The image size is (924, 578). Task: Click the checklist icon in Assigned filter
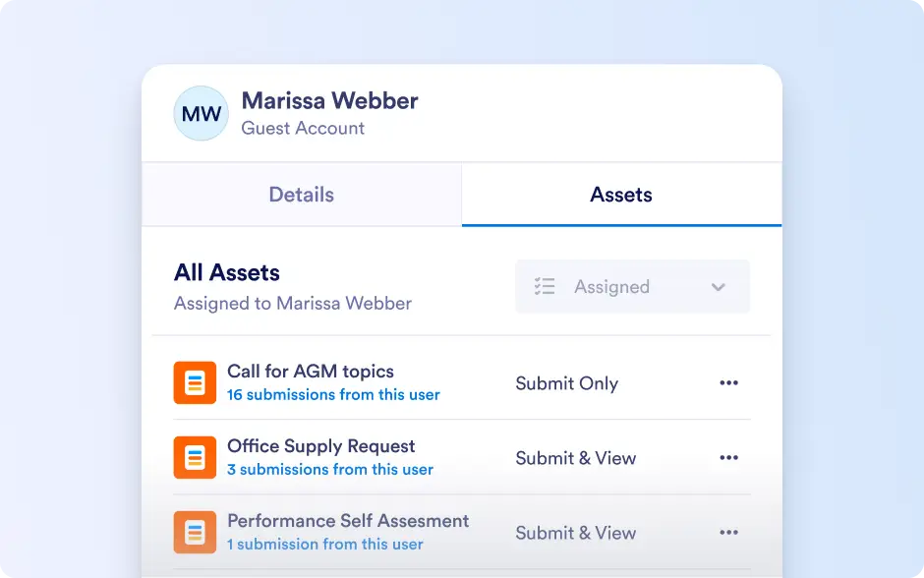(x=545, y=286)
